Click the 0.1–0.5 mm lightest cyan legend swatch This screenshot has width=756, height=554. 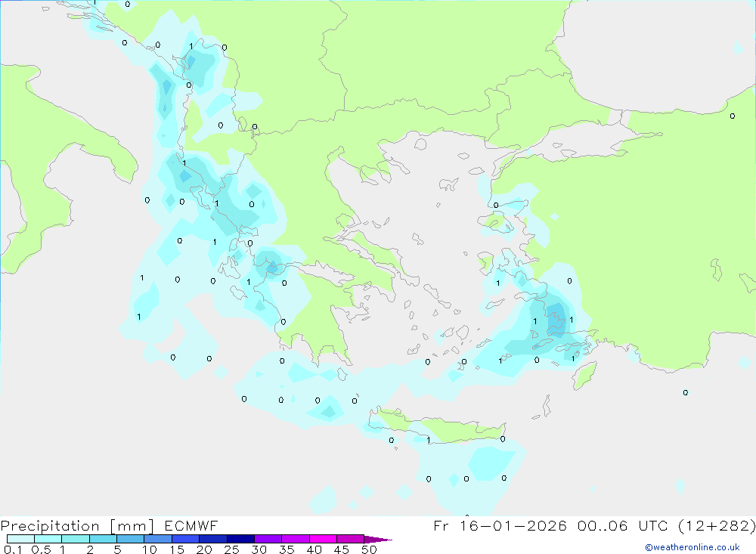click(x=20, y=539)
